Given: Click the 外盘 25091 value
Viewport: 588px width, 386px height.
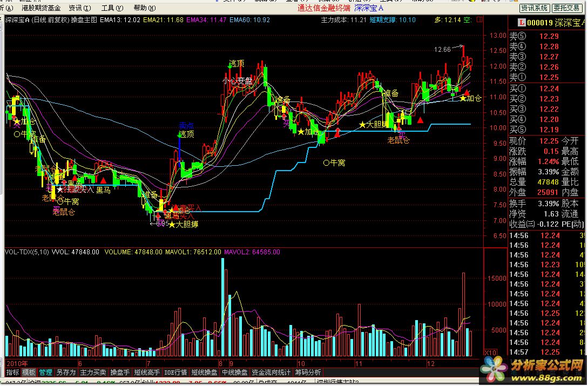Looking at the screenshot, I should coord(548,192).
